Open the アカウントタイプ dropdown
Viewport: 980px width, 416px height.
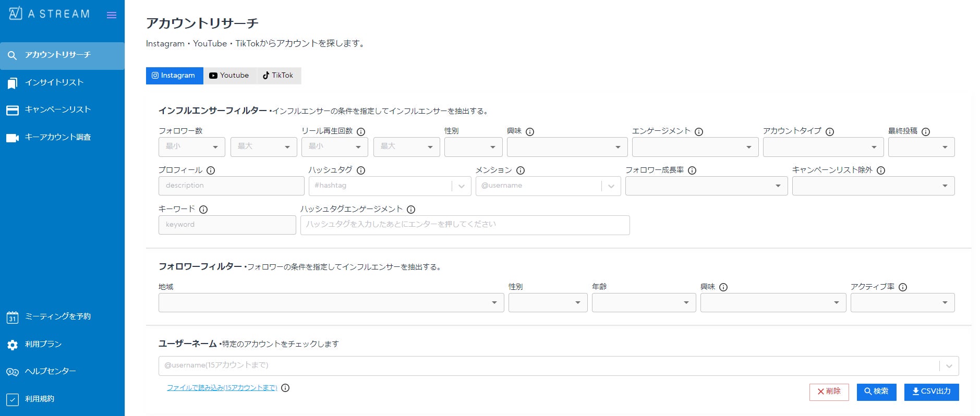823,147
